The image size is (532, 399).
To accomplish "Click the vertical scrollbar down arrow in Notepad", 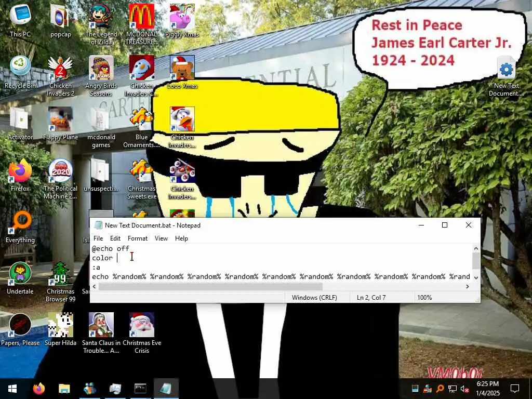I will coord(476,277).
